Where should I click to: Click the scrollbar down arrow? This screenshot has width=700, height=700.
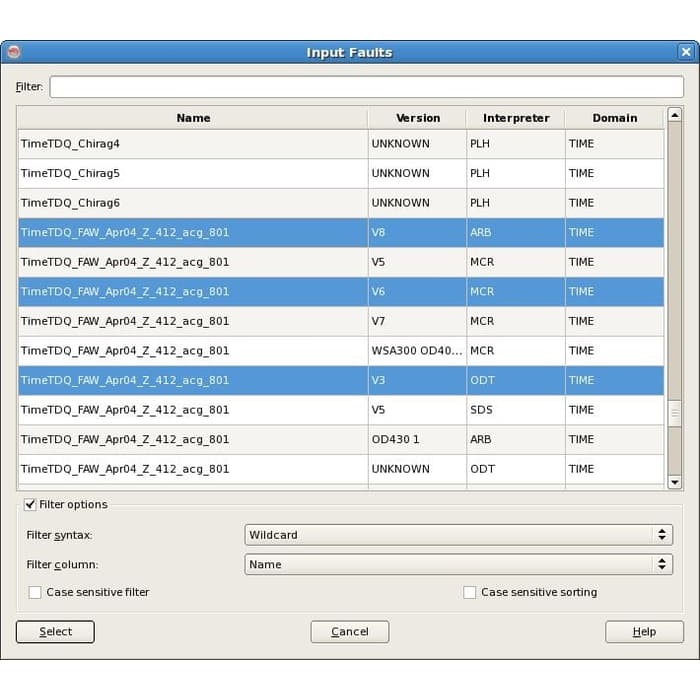[675, 482]
